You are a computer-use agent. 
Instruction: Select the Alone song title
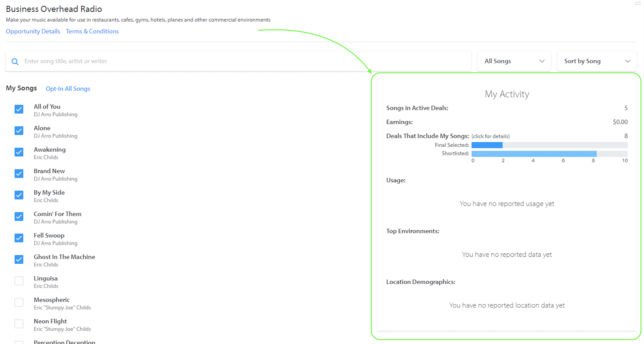pos(42,128)
